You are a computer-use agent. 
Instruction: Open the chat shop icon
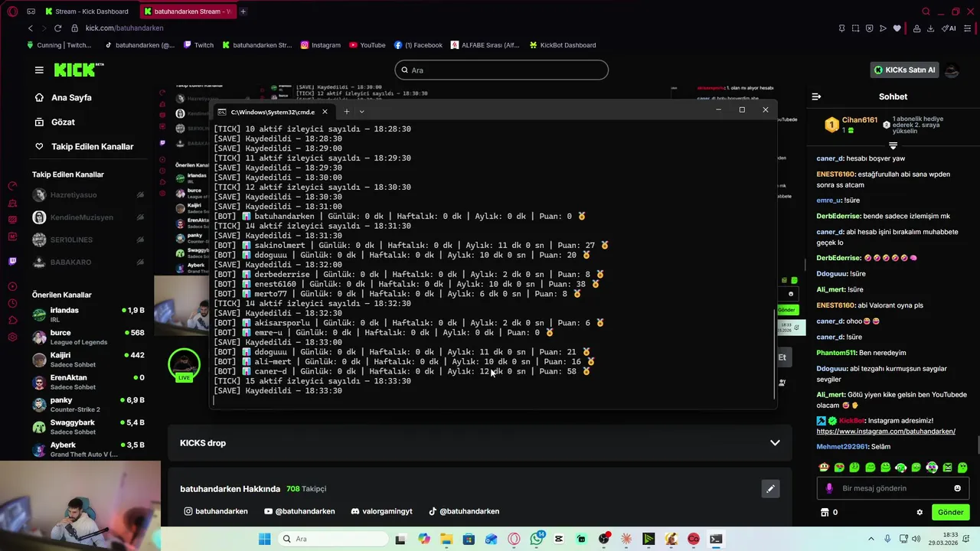pos(825,513)
